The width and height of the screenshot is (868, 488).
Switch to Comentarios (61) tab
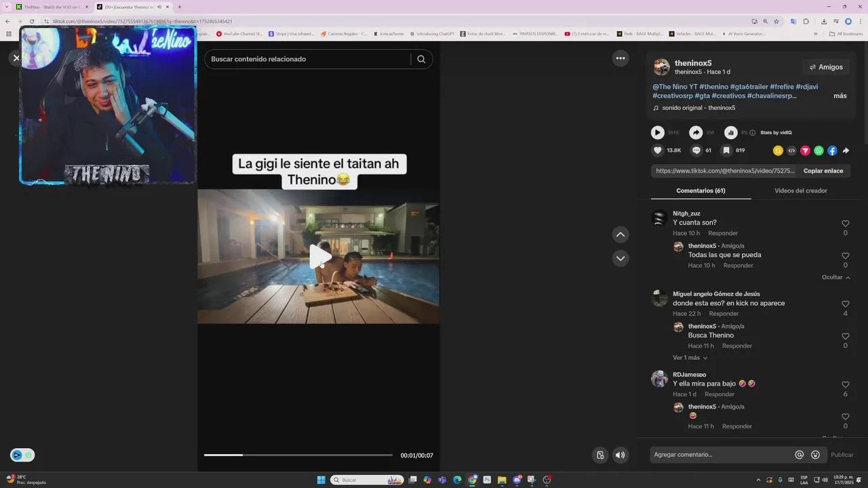click(x=701, y=190)
